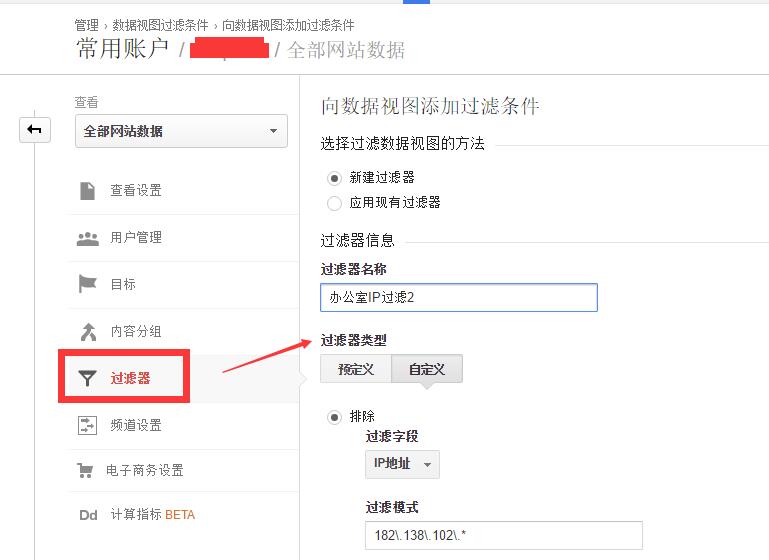Open the 全部网站数据 view dropdown
The image size is (769, 560).
pyautogui.click(x=181, y=131)
